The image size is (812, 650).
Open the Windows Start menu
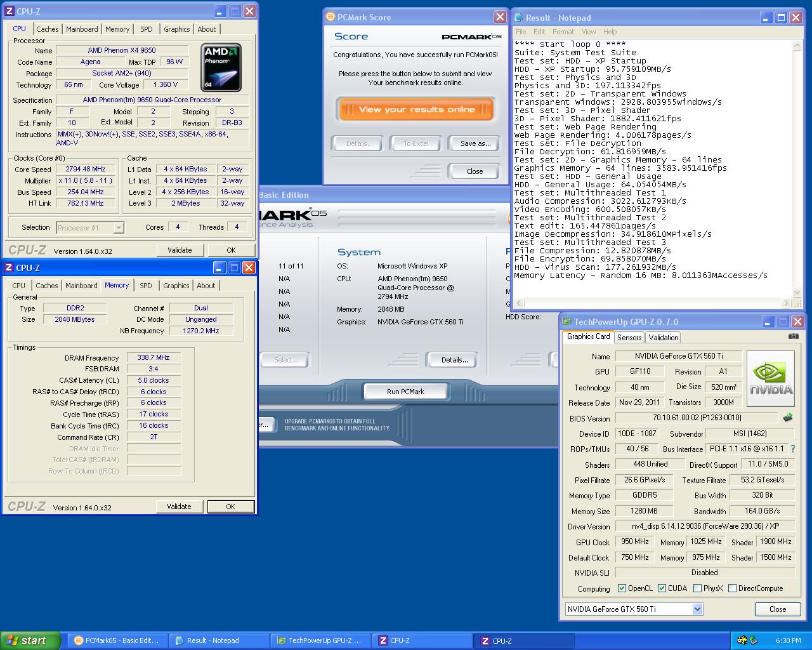pyautogui.click(x=30, y=640)
